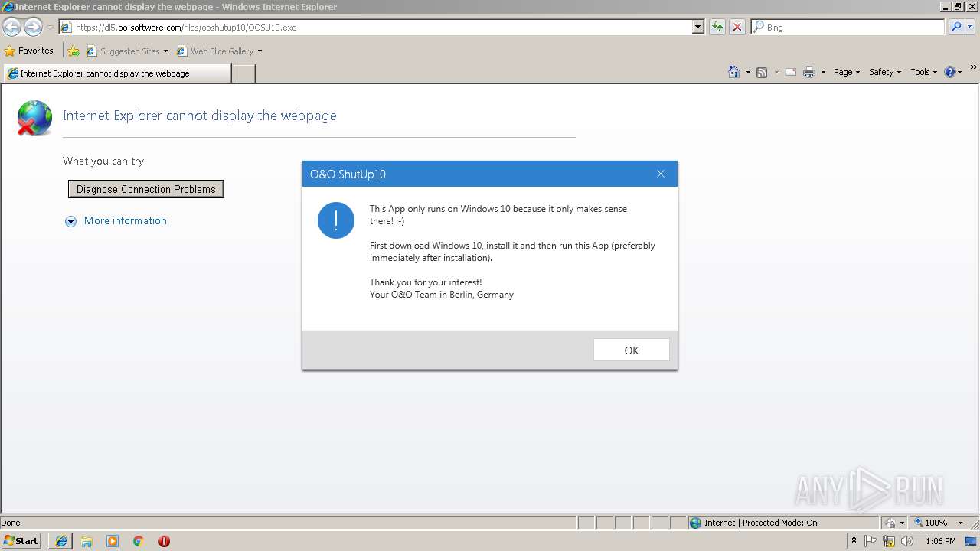Click Add to Favorites Bar icon
The image size is (980, 551).
pyautogui.click(x=73, y=51)
